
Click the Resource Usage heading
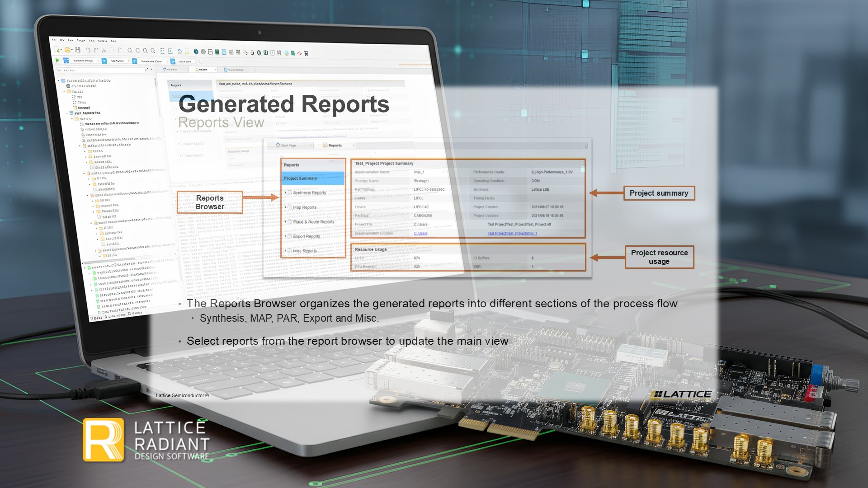371,249
